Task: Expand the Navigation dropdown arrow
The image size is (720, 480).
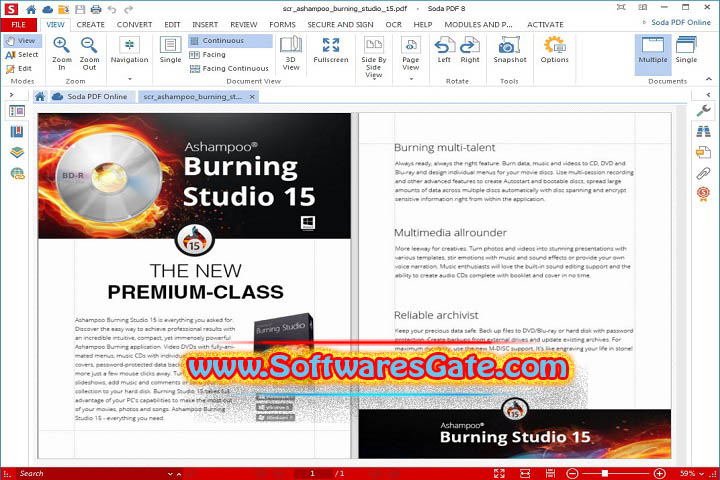Action: point(129,79)
